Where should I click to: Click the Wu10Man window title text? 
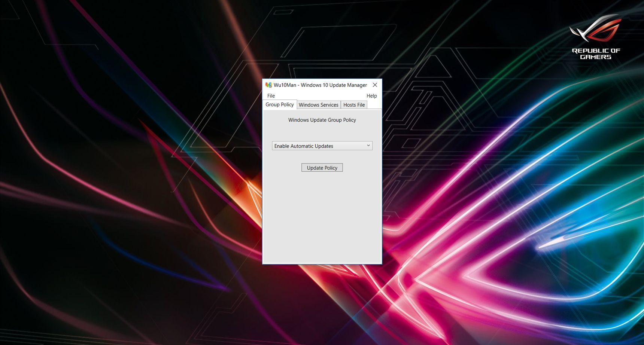tap(320, 85)
